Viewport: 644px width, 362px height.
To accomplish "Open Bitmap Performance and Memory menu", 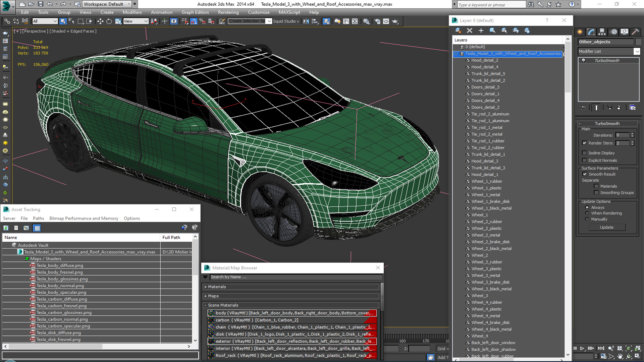I will [x=84, y=219].
